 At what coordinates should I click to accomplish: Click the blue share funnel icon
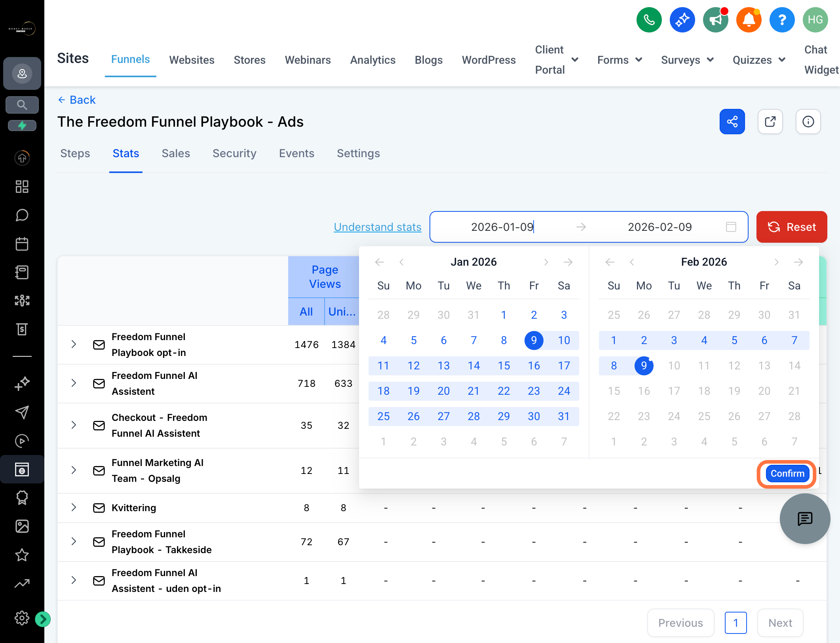point(732,122)
